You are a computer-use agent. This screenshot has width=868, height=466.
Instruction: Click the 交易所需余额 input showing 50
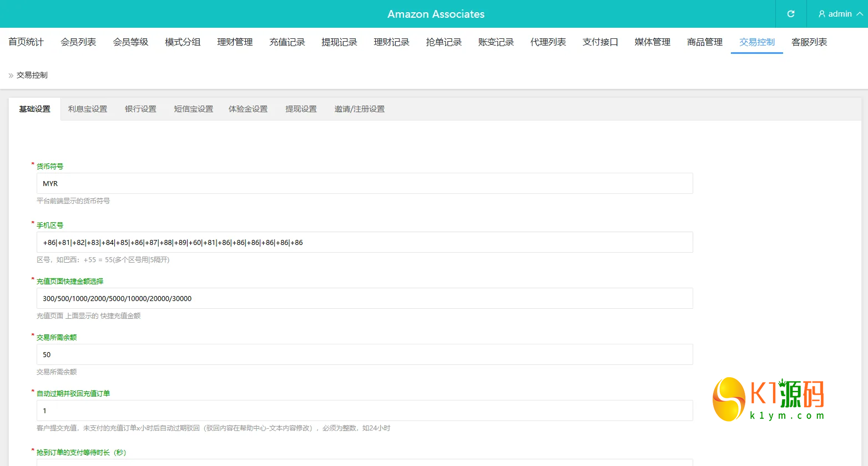click(x=364, y=354)
